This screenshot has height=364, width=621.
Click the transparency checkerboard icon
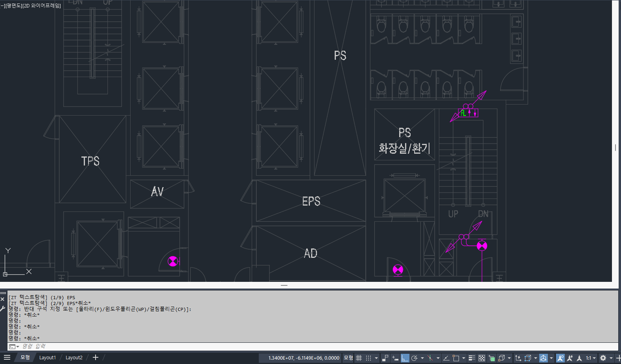[x=482, y=358]
